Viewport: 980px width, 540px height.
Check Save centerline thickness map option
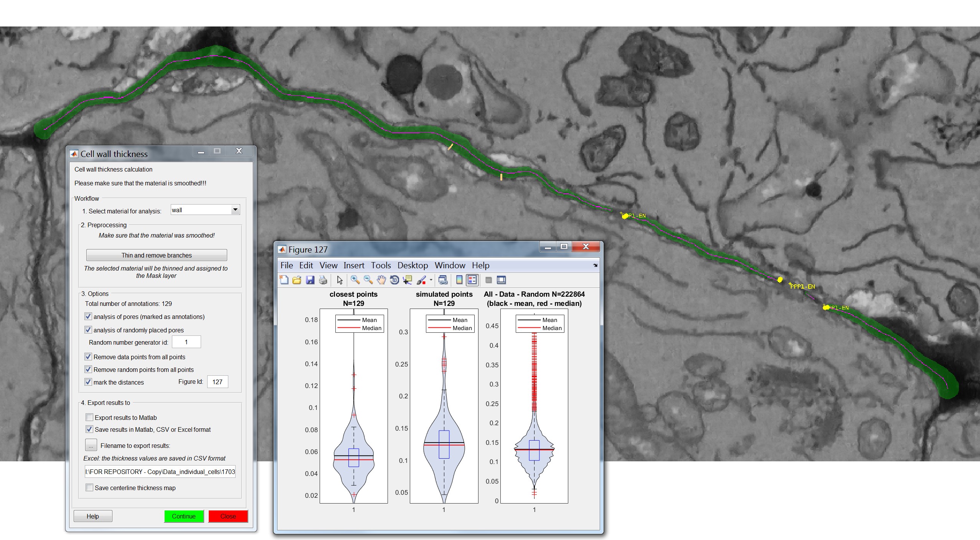[89, 487]
